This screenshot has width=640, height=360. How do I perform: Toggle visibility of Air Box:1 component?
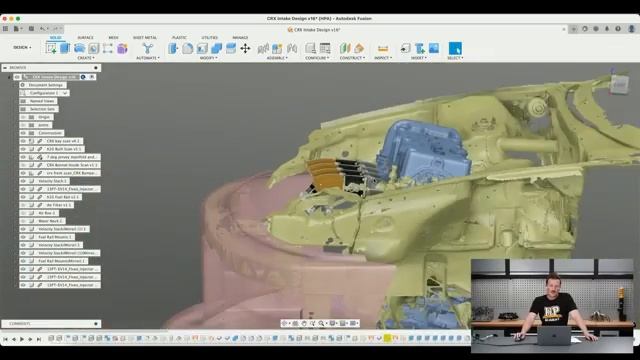[x=23, y=213]
